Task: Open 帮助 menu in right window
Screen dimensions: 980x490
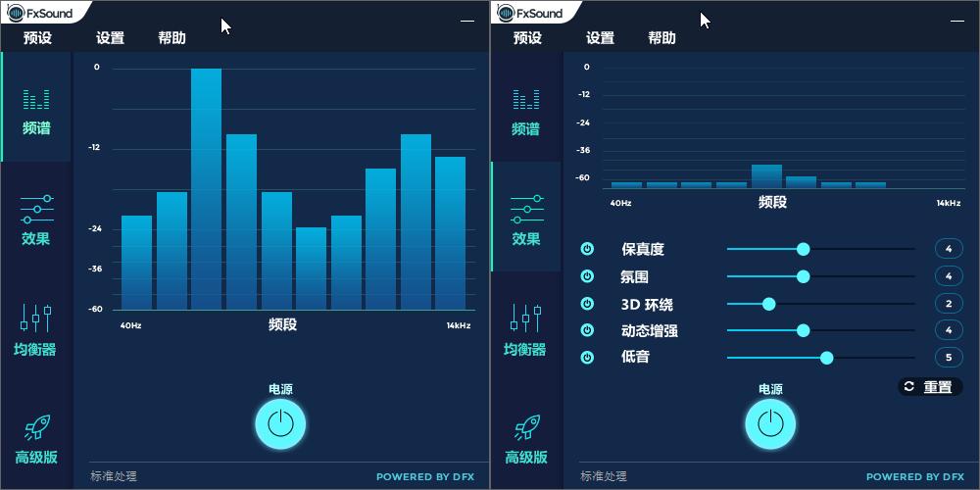Action: [661, 38]
